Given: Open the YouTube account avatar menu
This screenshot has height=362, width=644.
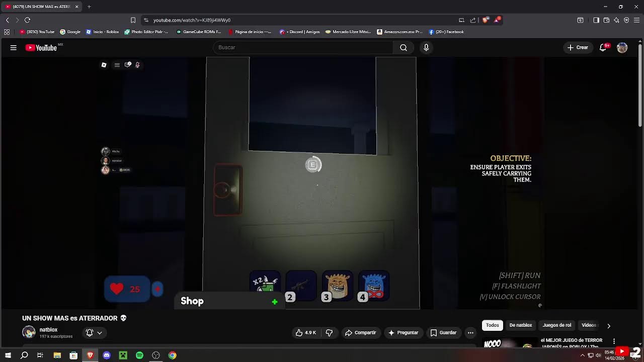Looking at the screenshot, I should 622,47.
